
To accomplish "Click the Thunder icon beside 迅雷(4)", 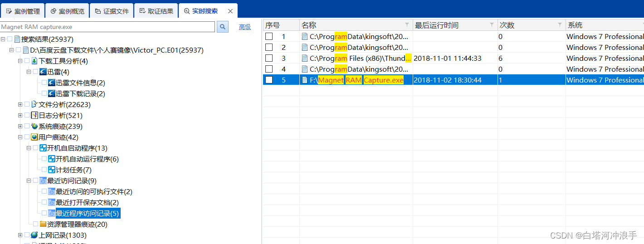I will click(43, 72).
